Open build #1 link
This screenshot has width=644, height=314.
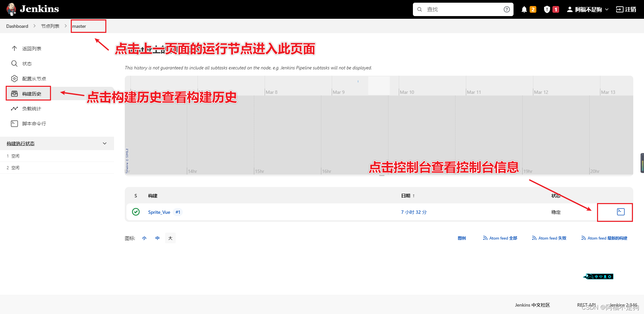click(178, 212)
